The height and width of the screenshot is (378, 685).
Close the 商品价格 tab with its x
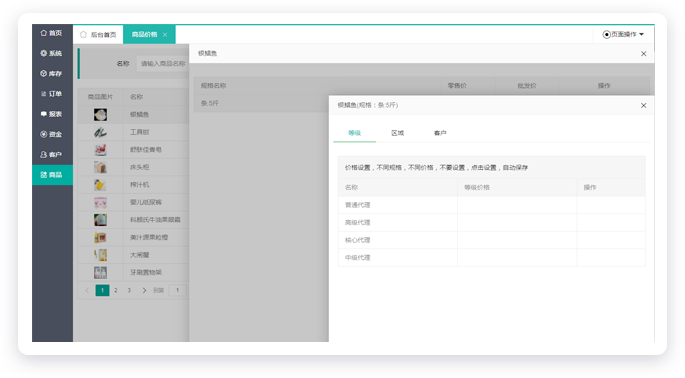tap(165, 35)
